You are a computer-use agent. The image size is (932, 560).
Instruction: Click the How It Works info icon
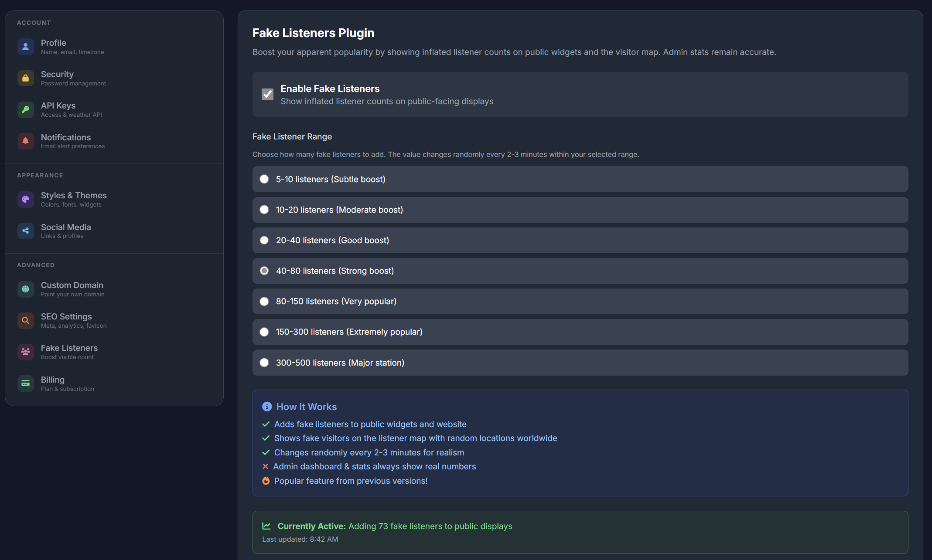[x=266, y=406]
